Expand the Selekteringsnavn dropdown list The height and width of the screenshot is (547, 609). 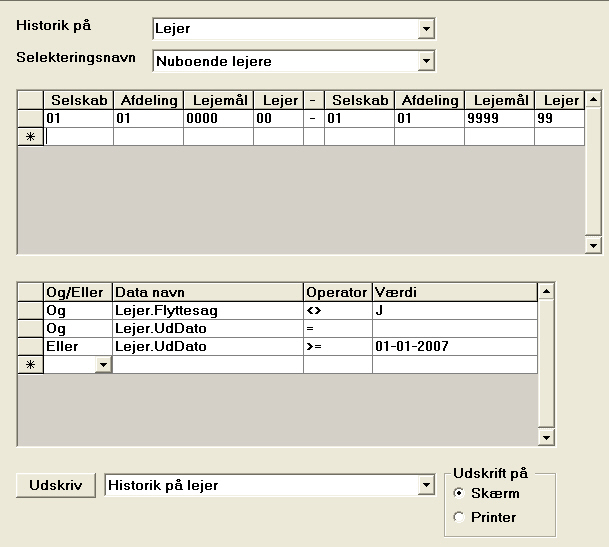tap(426, 62)
